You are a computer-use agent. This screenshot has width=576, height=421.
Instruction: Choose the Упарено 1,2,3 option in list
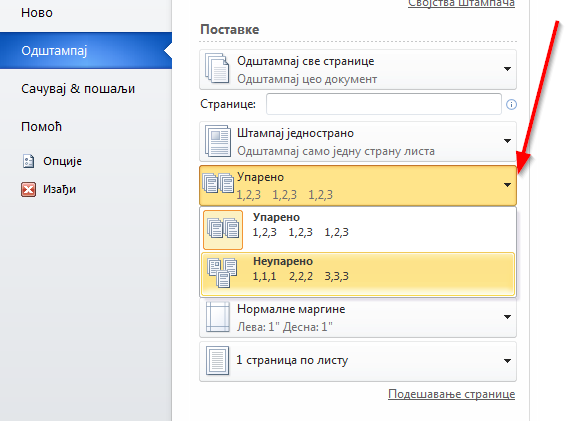tap(358, 230)
